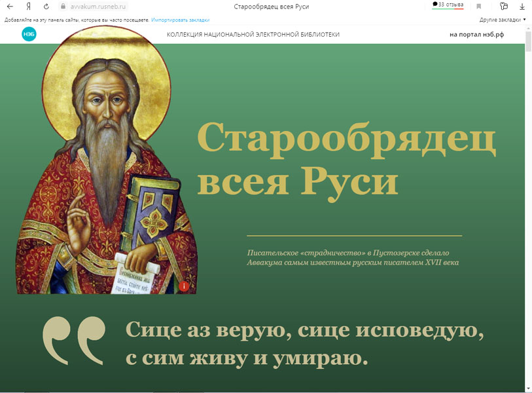Go to на портал нэб.рф link
532x393 pixels.
(476, 35)
